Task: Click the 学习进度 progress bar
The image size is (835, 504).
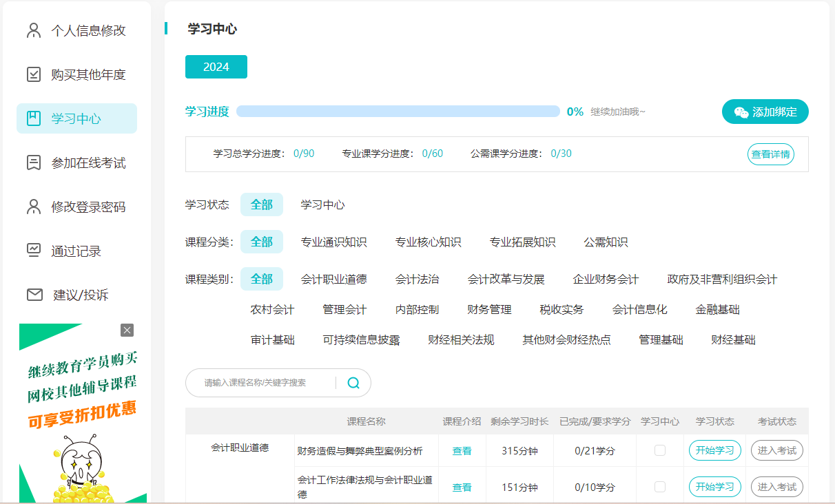Action: (398, 110)
